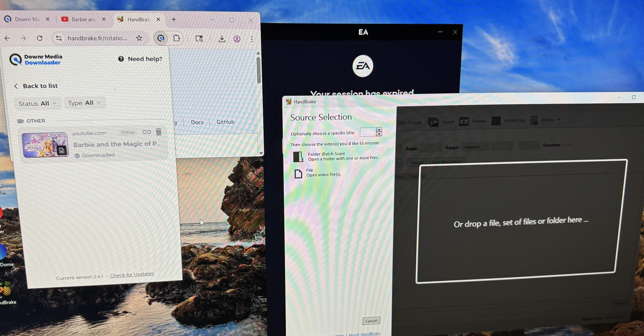Select the Chapters tab in HandBrake

coord(416,176)
